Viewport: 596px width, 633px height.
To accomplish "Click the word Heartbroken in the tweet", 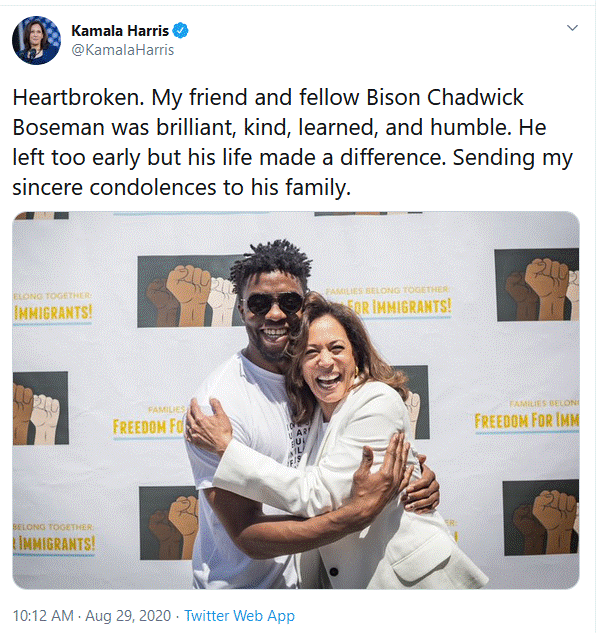I will (x=78, y=97).
